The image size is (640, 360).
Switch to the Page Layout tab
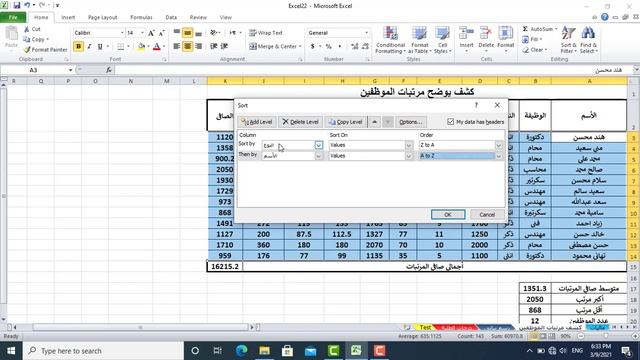[102, 17]
